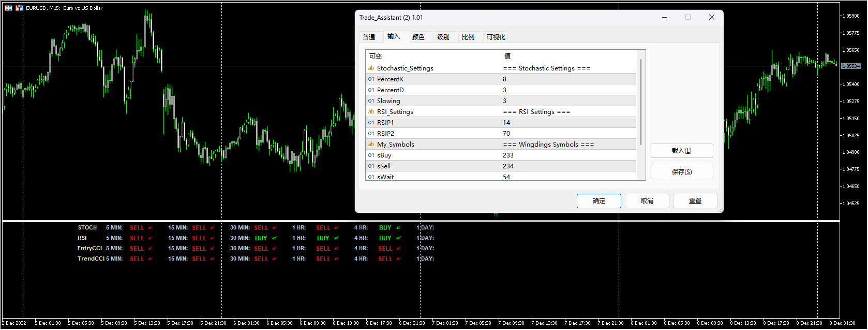Select the sWait value 54
This screenshot has height=330, width=868.
pyautogui.click(x=568, y=177)
